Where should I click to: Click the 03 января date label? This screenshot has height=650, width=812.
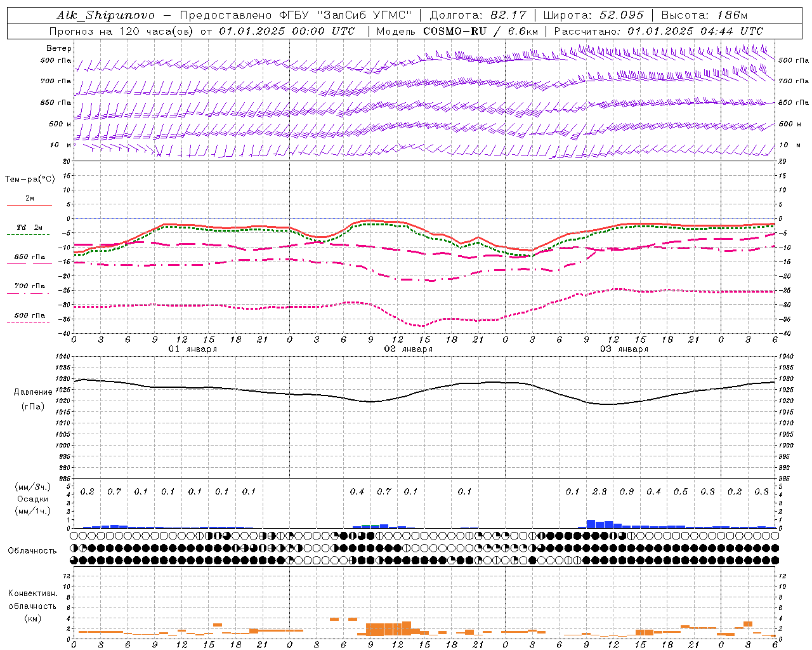coord(624,349)
